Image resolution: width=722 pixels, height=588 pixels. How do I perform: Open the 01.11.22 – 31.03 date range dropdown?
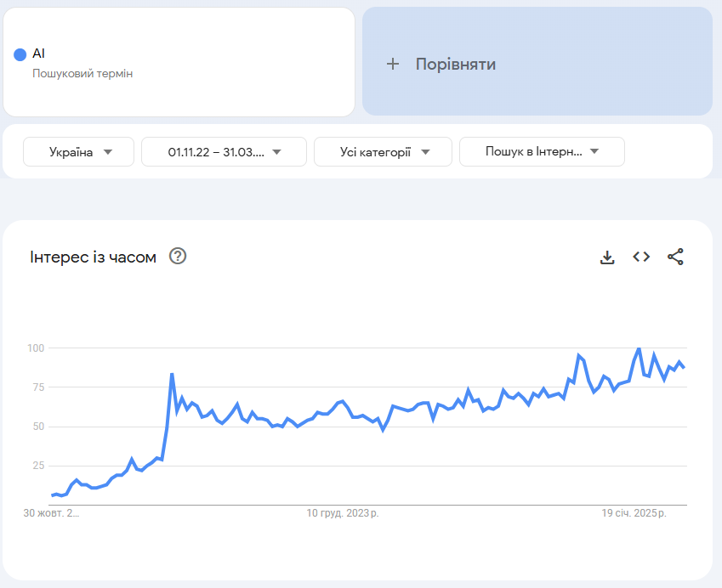point(224,152)
